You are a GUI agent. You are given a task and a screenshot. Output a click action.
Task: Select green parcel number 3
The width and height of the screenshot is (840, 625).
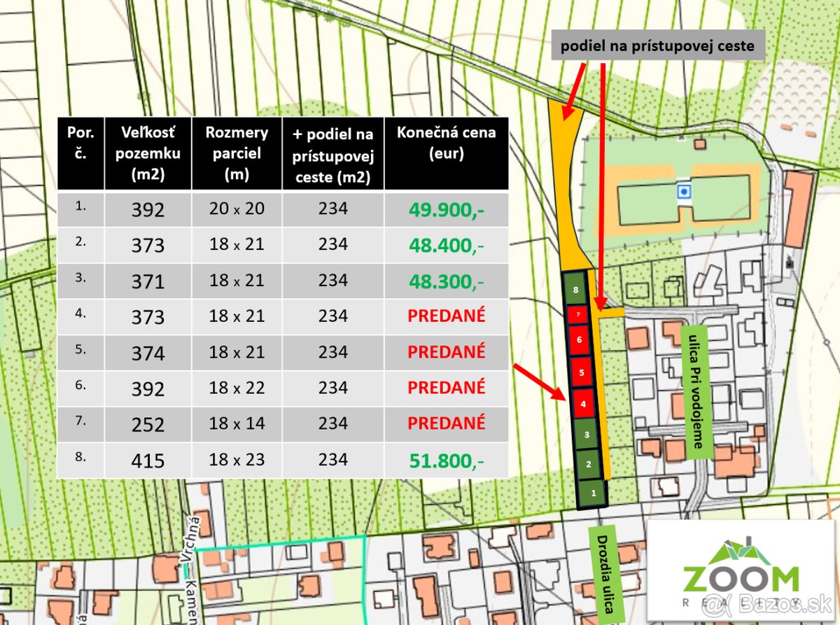point(587,435)
